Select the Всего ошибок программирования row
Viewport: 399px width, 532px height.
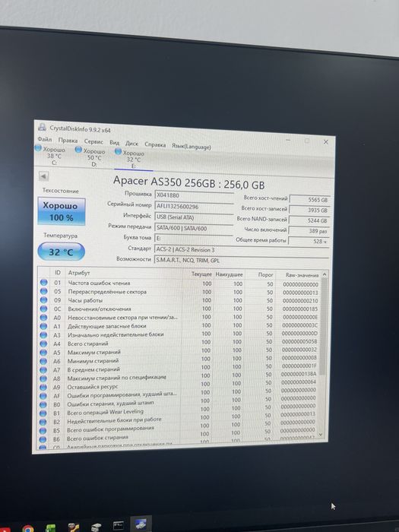[179, 429]
